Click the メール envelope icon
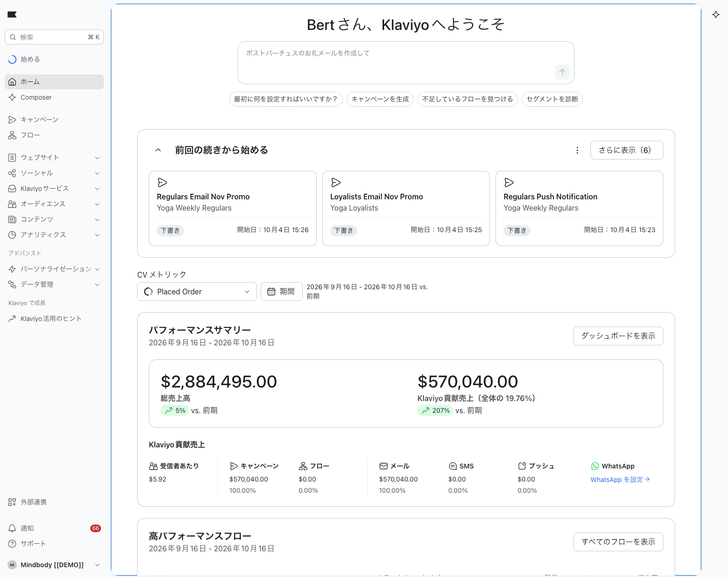Viewport: 728px width, 577px height. 384,466
